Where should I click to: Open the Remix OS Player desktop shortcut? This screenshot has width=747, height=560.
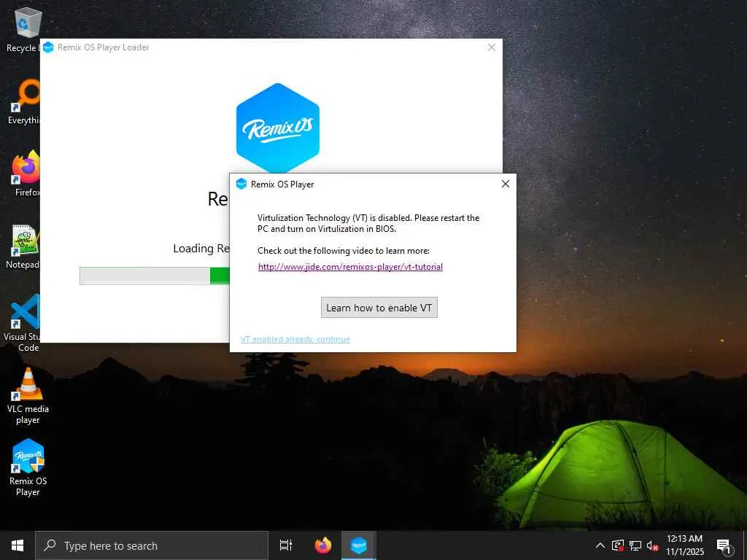tap(28, 467)
